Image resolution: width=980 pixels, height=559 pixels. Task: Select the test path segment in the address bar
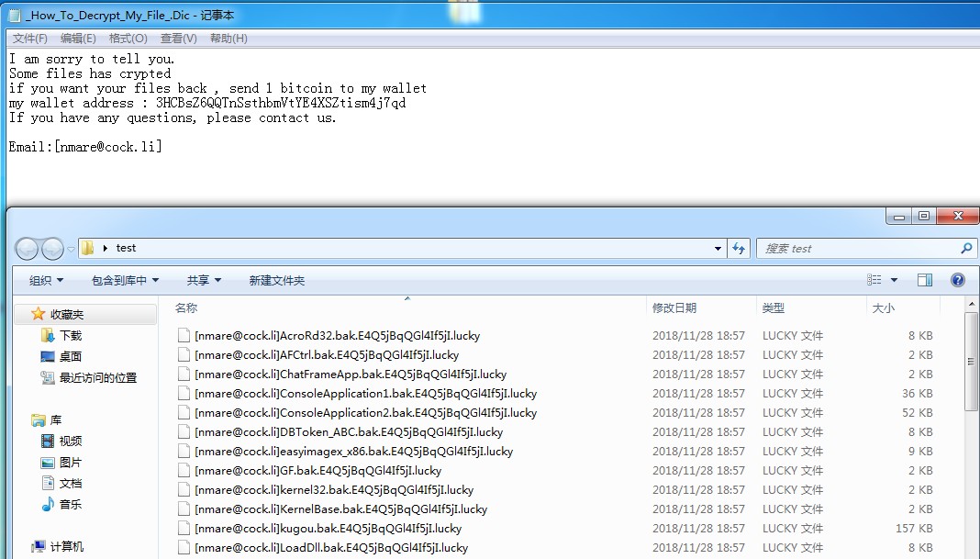[126, 248]
